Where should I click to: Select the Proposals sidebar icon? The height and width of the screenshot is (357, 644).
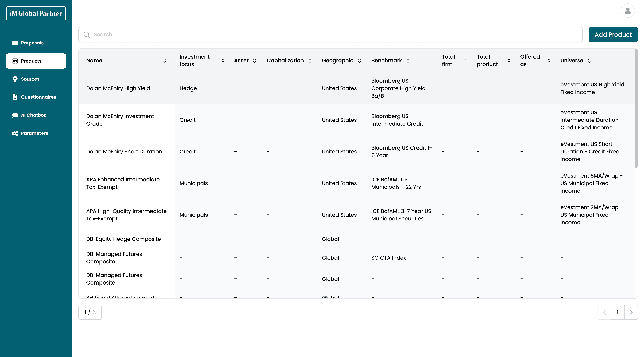coord(15,43)
